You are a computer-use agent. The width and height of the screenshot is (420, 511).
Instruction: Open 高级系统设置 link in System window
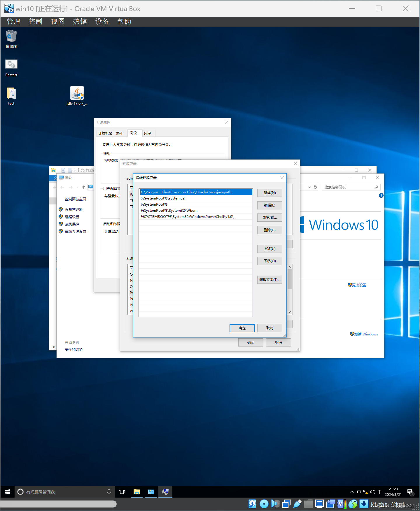(x=76, y=231)
